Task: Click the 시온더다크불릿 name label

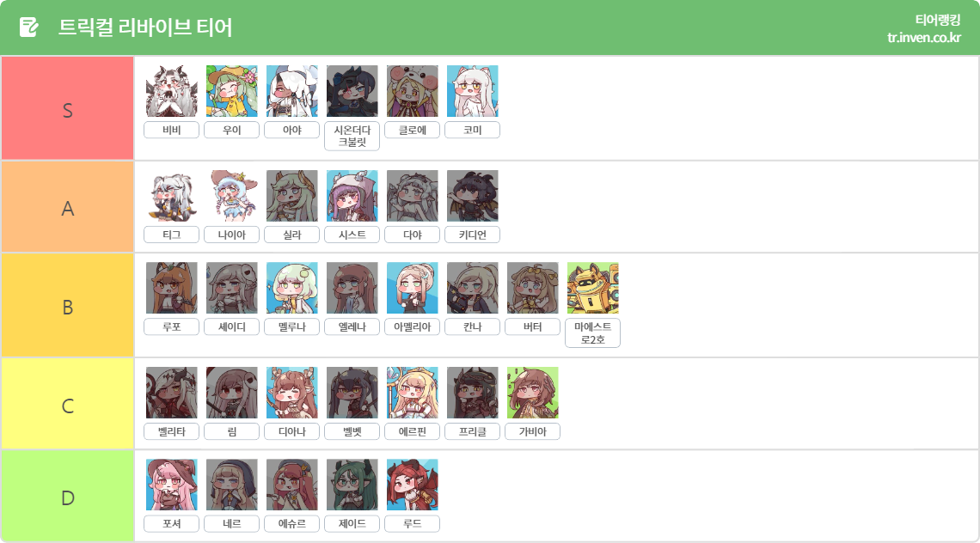Action: coord(352,136)
